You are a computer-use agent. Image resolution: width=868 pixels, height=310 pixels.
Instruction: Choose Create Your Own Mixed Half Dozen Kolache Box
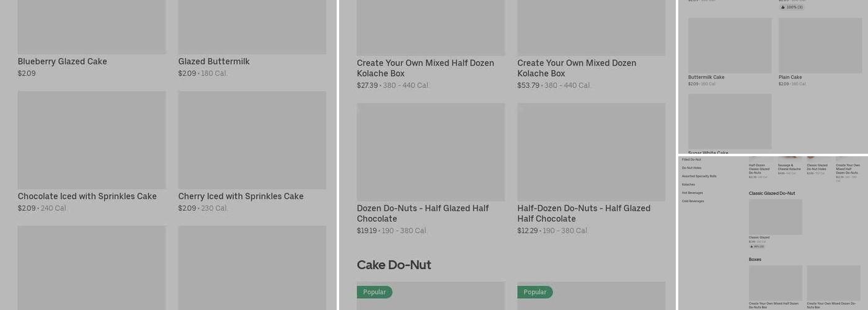425,68
